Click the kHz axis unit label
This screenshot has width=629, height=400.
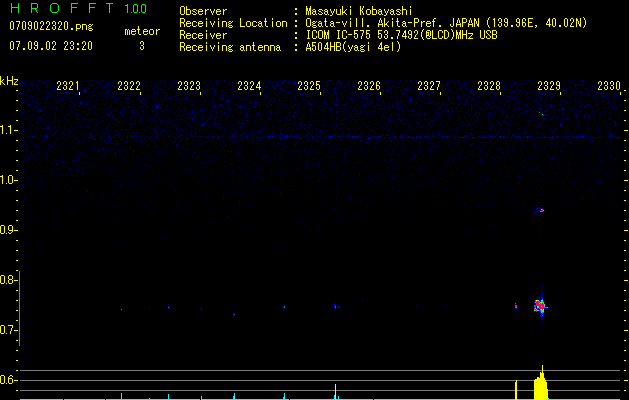(x=9, y=81)
